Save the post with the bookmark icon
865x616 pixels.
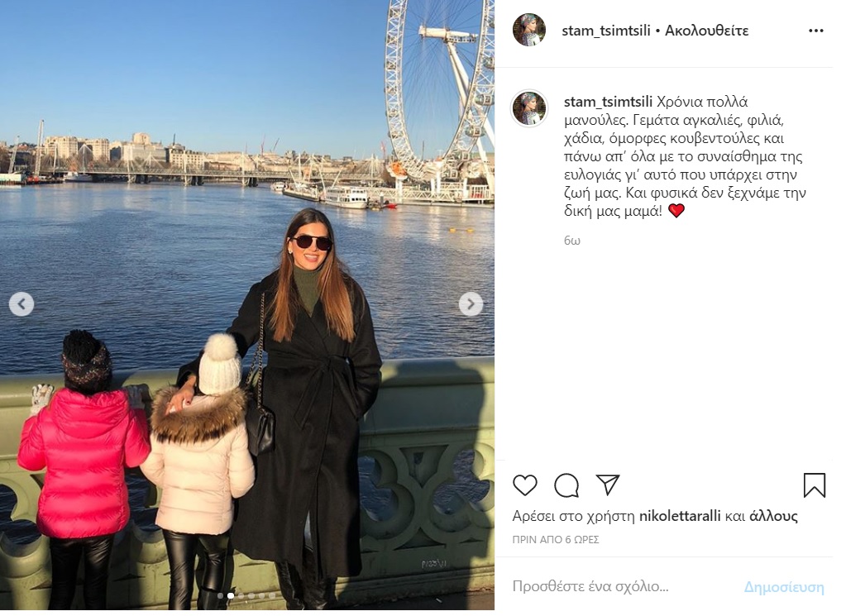click(815, 485)
